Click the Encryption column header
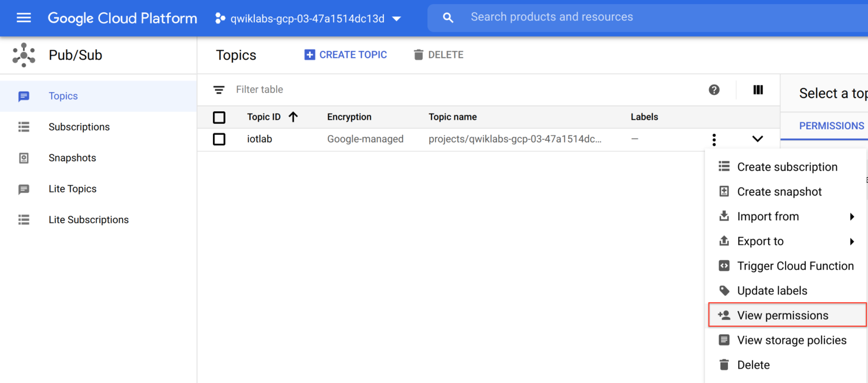The height and width of the screenshot is (383, 868). [349, 117]
